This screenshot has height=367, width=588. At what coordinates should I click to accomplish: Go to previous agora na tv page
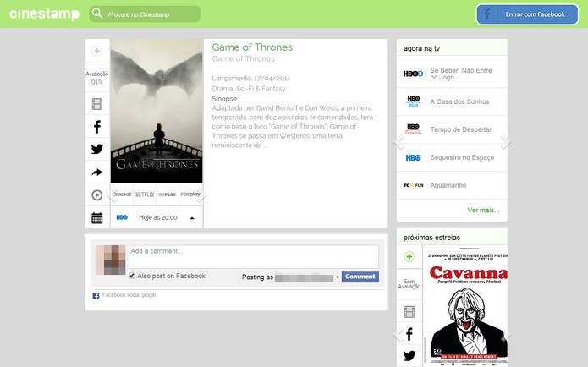[x=398, y=142]
